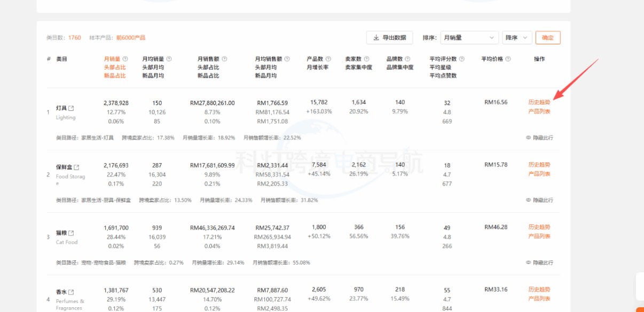Viewport: 644px width, 312px height.
Task: Open external link icon beside 香水
Action: click(71, 292)
